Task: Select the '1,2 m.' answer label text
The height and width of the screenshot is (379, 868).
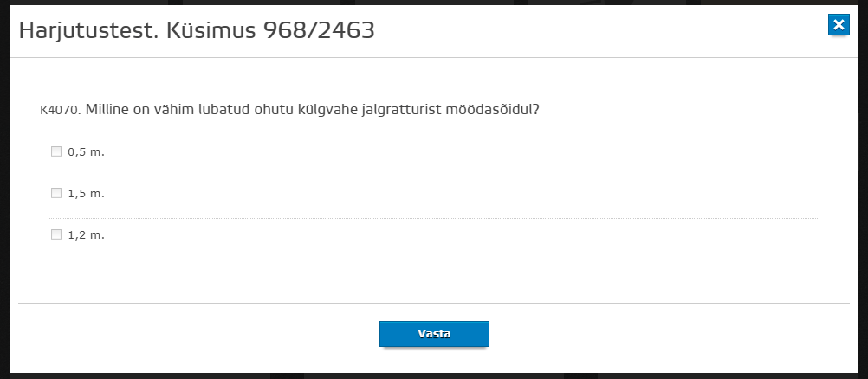Action: point(87,234)
